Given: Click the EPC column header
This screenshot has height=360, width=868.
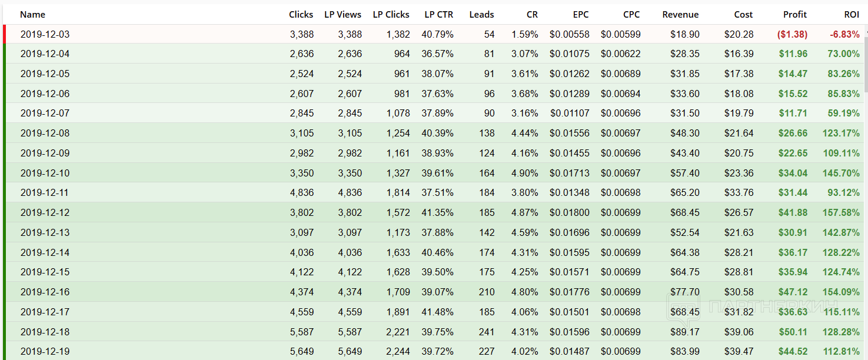Looking at the screenshot, I should click(x=580, y=15).
